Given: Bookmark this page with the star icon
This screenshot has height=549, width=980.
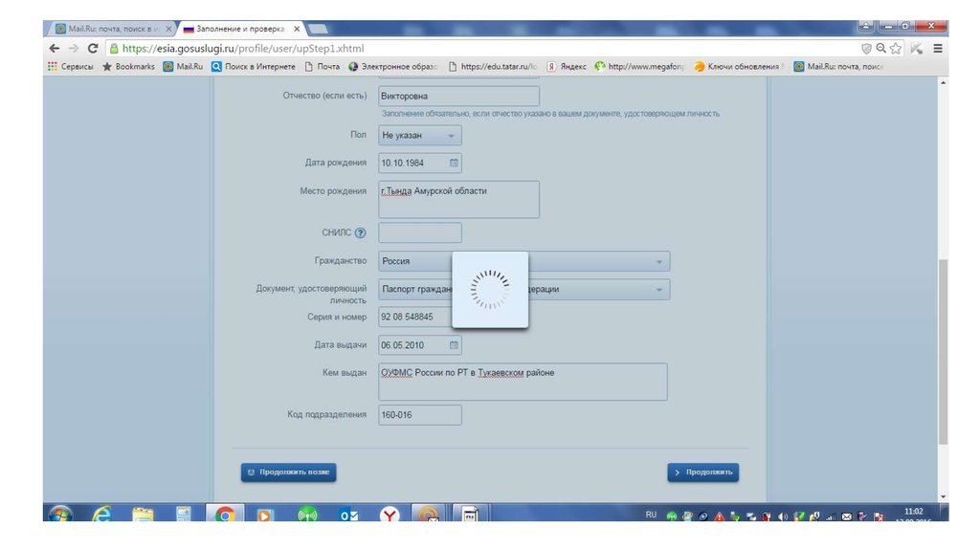Looking at the screenshot, I should 896,48.
